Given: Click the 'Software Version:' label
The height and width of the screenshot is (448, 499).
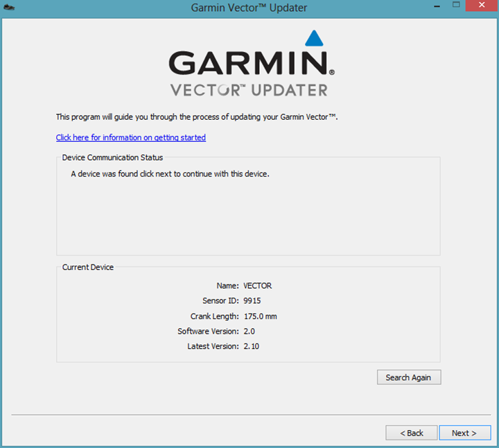Looking at the screenshot, I should (208, 331).
